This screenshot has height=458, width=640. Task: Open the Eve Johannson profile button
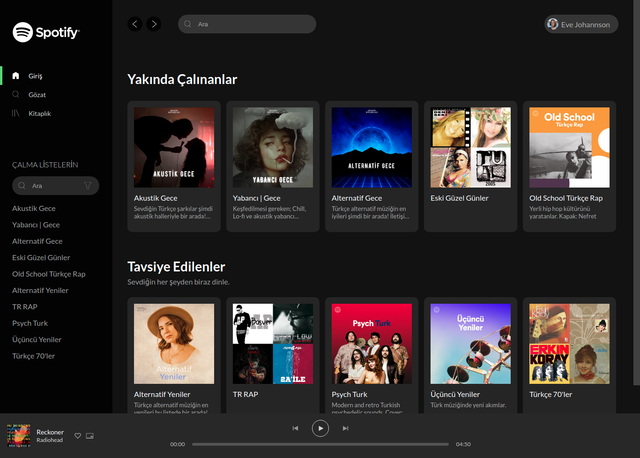click(x=581, y=24)
